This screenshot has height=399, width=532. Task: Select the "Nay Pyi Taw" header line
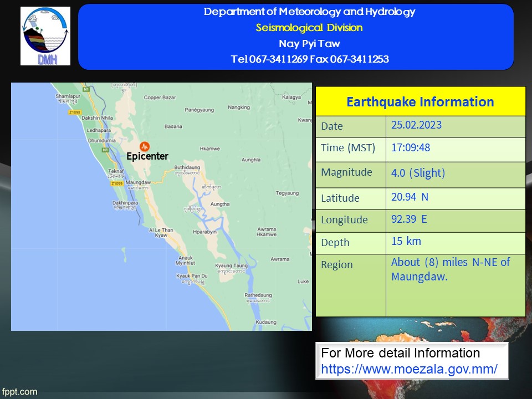point(309,43)
